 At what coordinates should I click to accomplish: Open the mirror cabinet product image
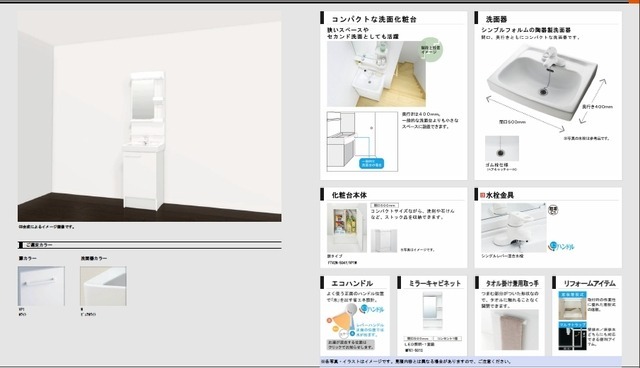432,311
